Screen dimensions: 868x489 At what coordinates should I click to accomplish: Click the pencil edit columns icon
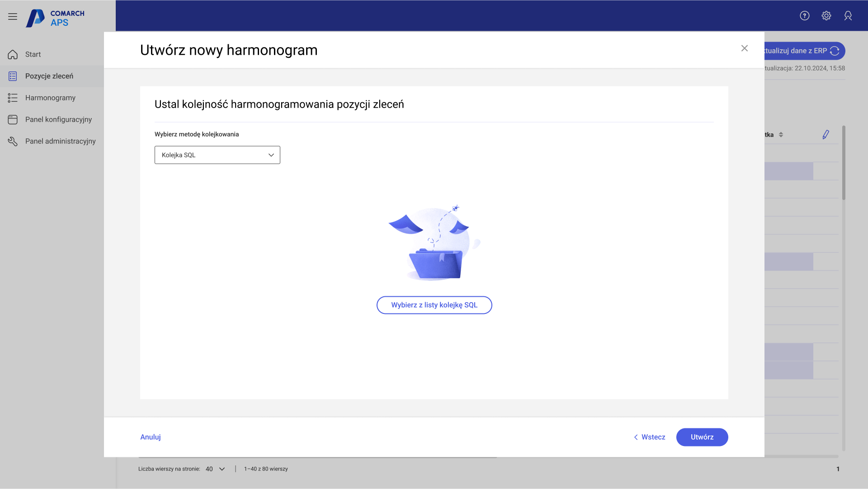826,134
